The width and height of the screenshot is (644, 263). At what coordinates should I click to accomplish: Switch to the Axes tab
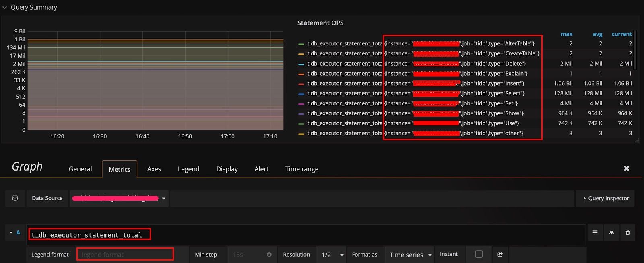[154, 169]
